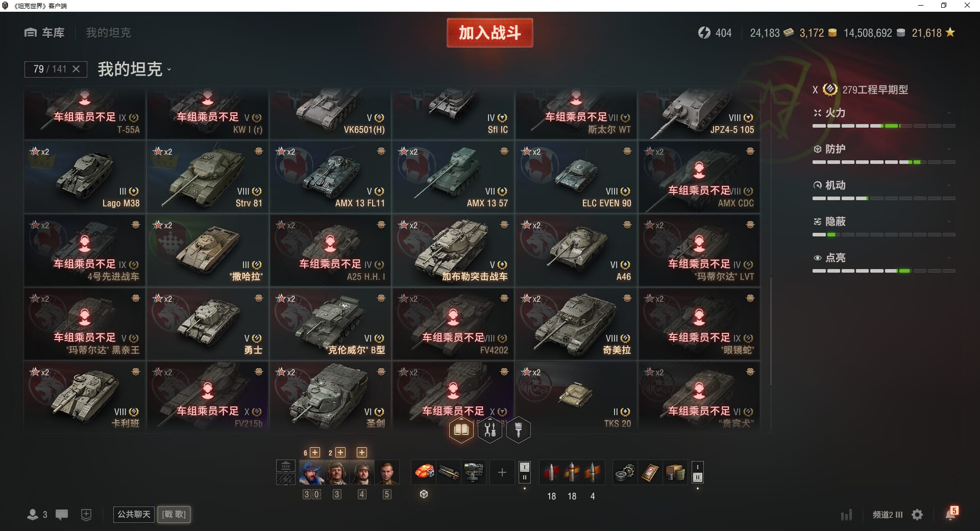
Task: Open the paintbrush customization icon
Action: pos(518,430)
